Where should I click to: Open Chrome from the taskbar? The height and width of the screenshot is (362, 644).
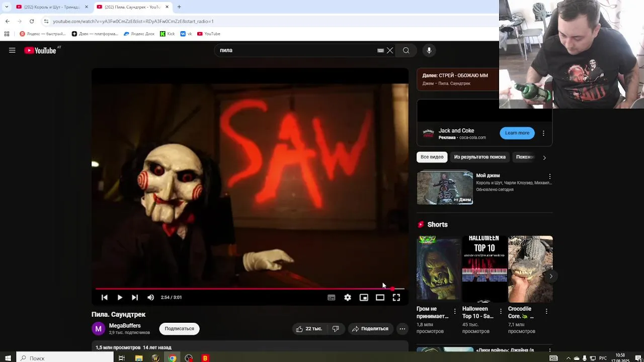(172, 358)
